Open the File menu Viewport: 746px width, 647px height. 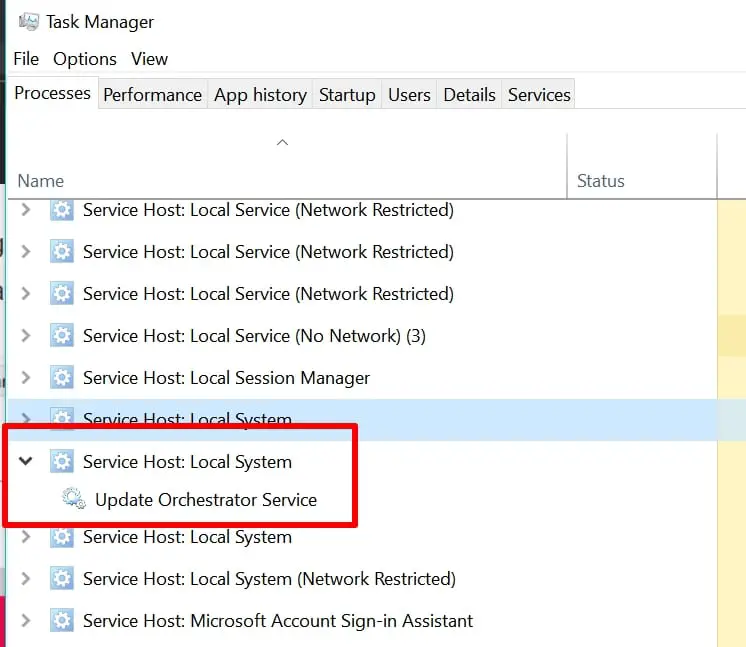[26, 59]
